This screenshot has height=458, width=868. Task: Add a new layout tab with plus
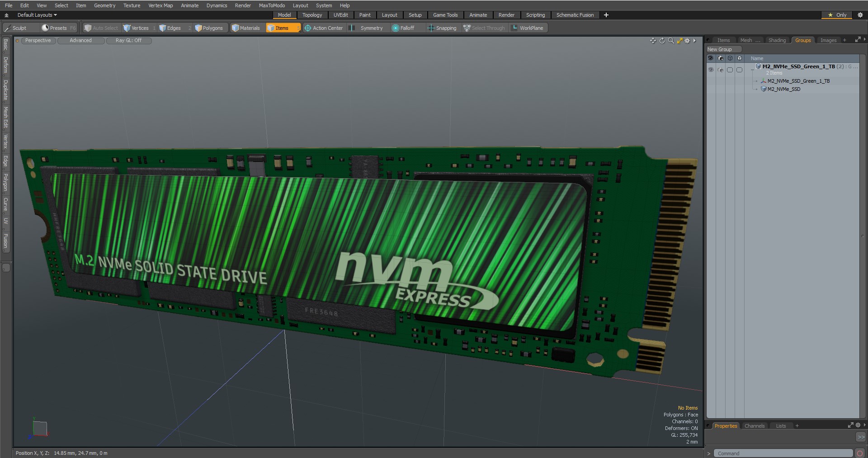tap(606, 15)
